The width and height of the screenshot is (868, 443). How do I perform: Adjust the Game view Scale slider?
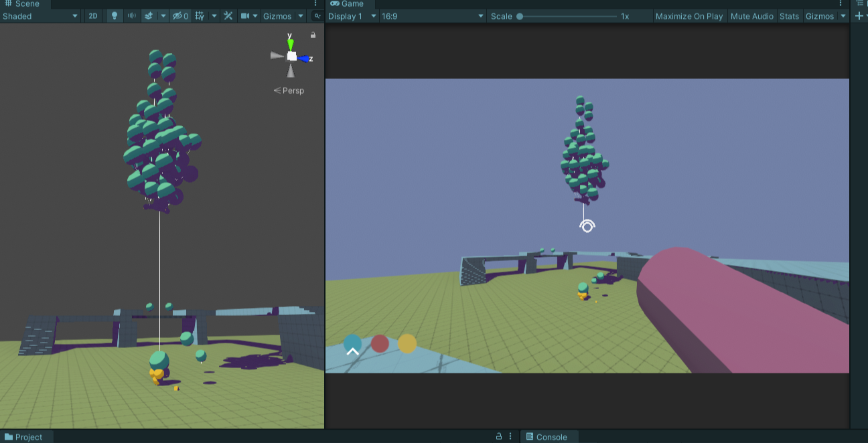[x=568, y=16]
